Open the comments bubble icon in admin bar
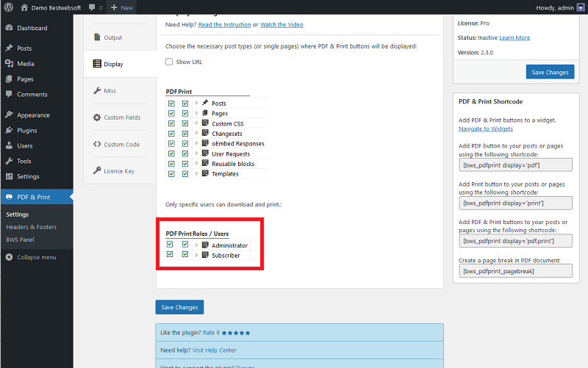This screenshot has width=588, height=368. (92, 7)
